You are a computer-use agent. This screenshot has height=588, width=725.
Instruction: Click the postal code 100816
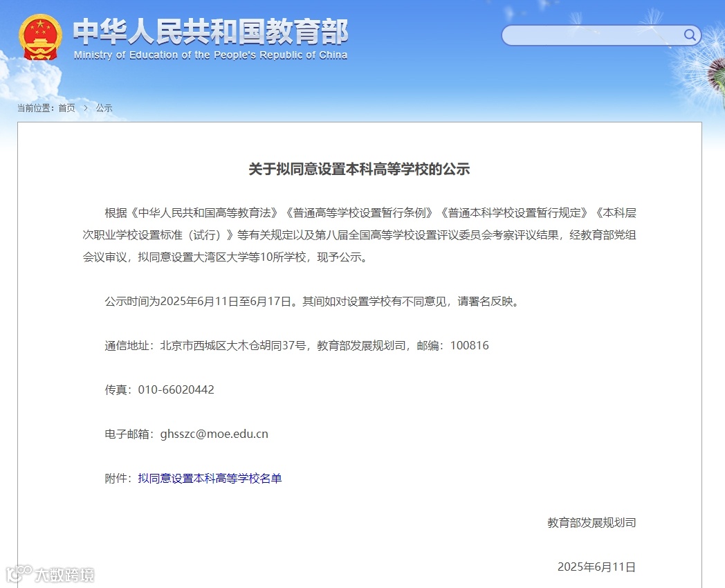coord(469,346)
